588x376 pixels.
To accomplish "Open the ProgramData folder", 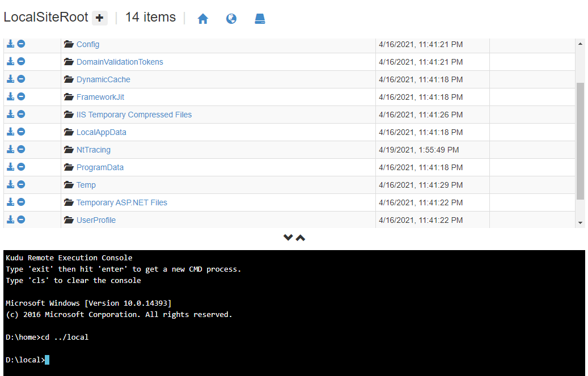I will click(x=100, y=167).
